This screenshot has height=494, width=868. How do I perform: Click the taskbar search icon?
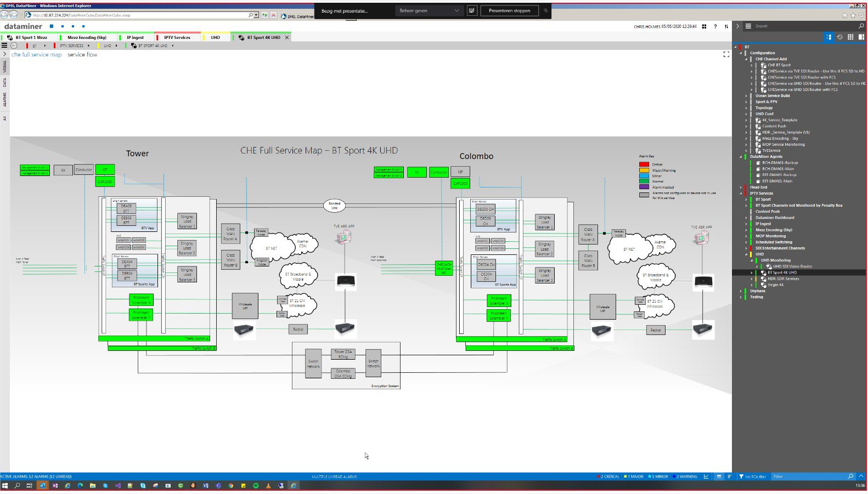coord(17,485)
